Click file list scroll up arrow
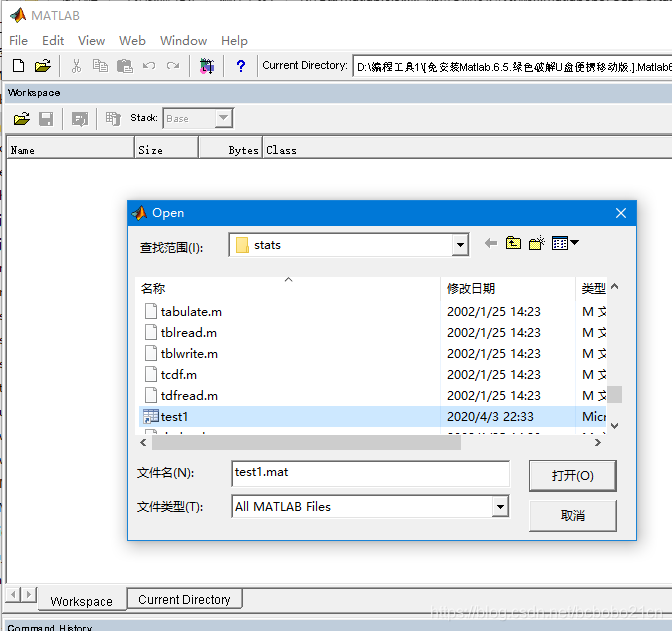672x631 pixels. [x=615, y=286]
